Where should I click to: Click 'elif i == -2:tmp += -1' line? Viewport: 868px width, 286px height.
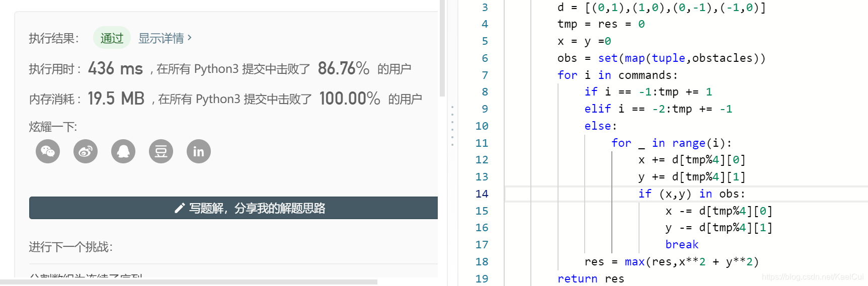658,109
